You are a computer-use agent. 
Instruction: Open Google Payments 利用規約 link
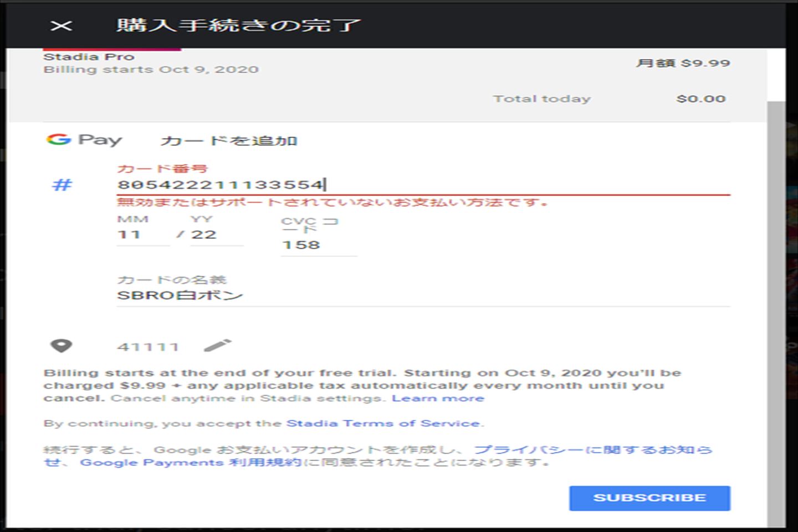[191, 462]
